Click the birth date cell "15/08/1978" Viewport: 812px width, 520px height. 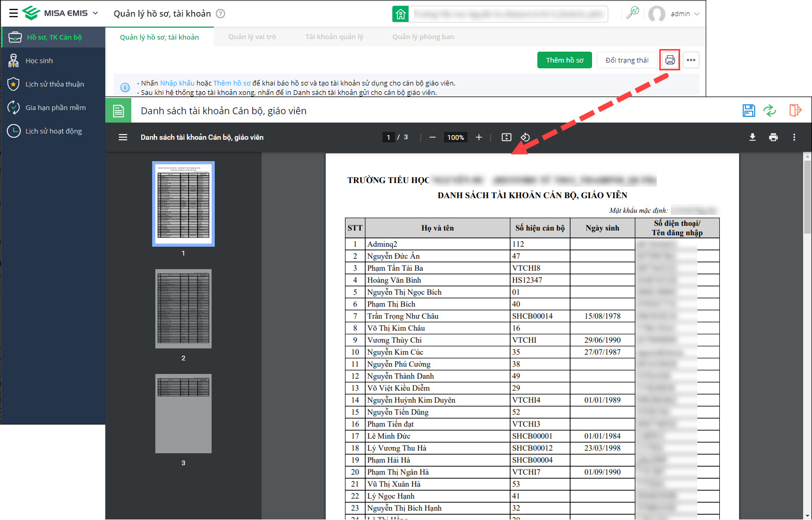(602, 316)
